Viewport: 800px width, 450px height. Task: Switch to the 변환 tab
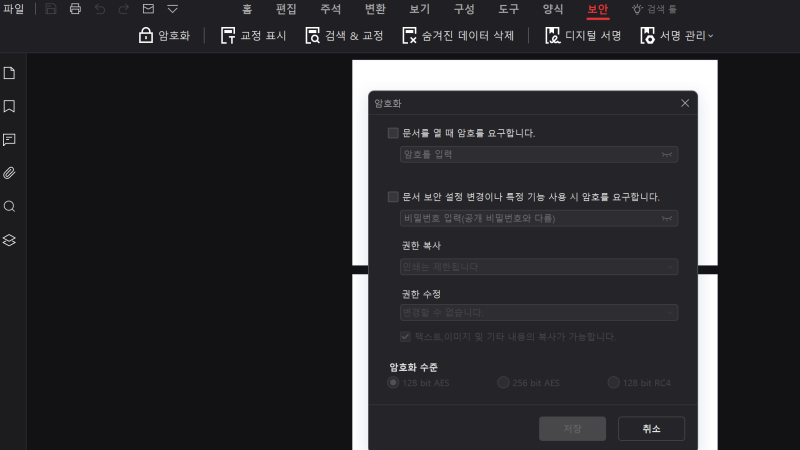(x=375, y=9)
